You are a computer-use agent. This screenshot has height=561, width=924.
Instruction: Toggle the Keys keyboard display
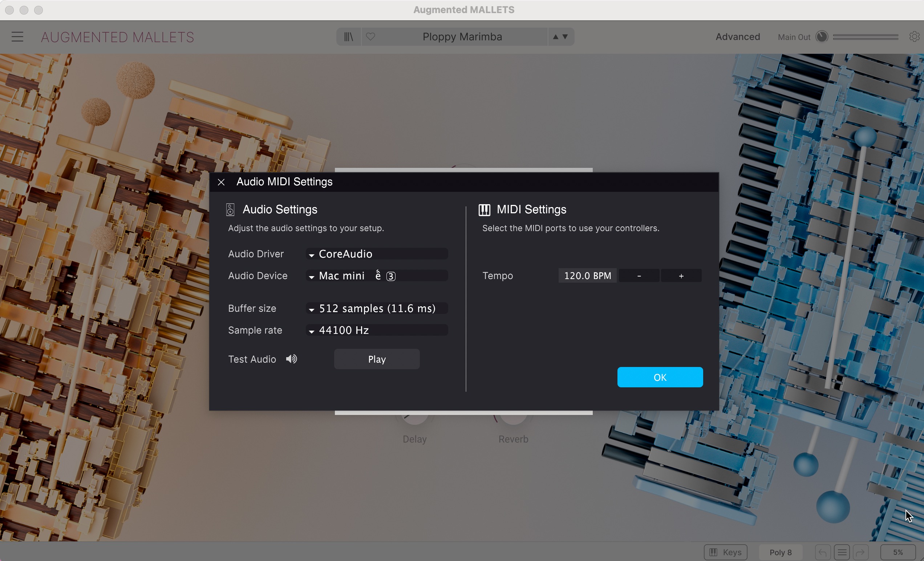[x=726, y=552]
